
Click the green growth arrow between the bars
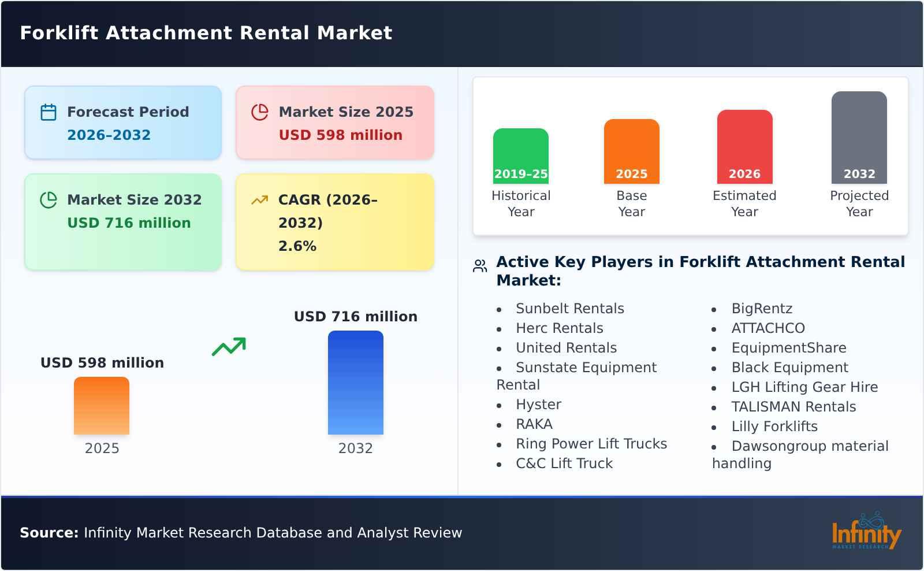(x=229, y=347)
